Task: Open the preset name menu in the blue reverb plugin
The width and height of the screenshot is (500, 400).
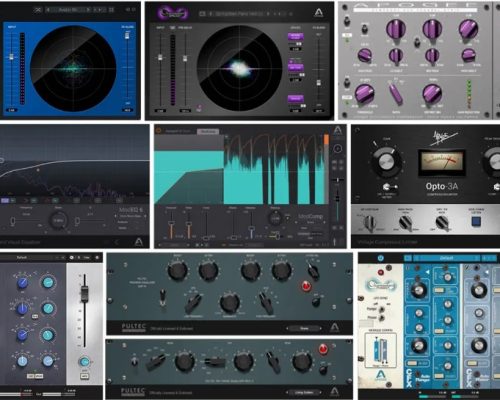Action: click(x=68, y=10)
